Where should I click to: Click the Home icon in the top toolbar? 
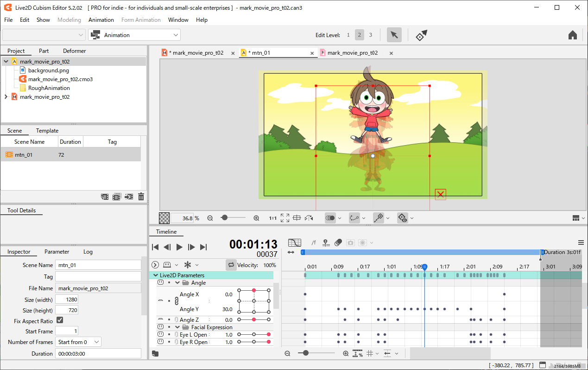pyautogui.click(x=572, y=35)
